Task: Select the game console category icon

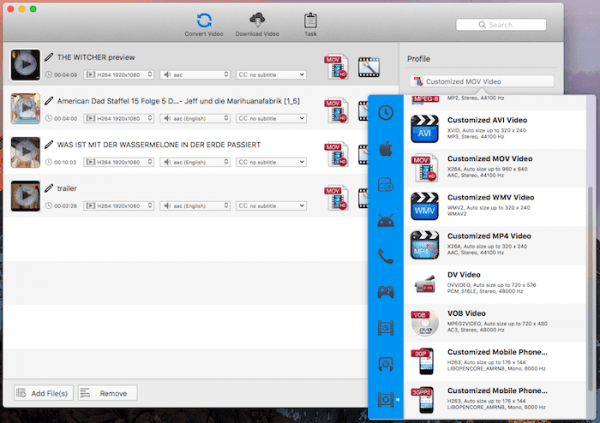Action: (385, 291)
